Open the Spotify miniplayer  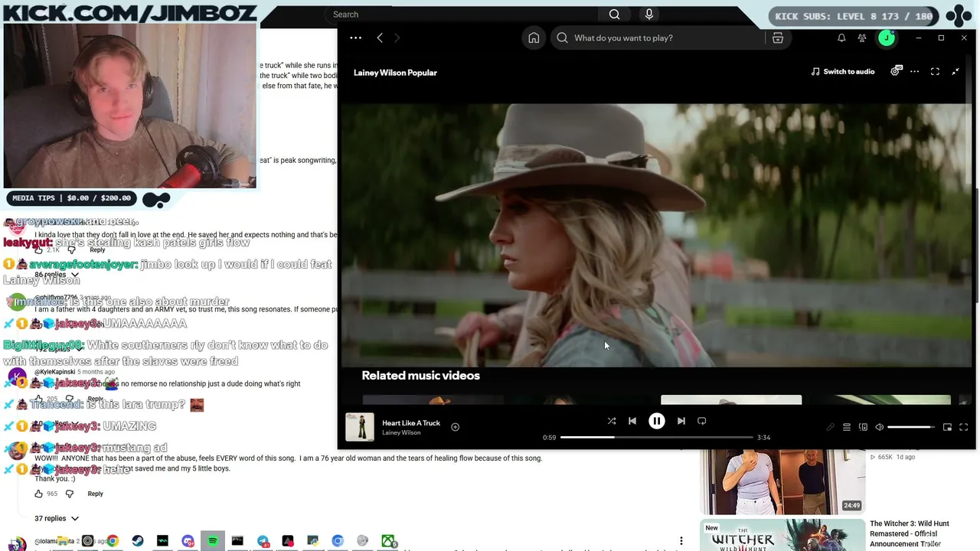947,427
